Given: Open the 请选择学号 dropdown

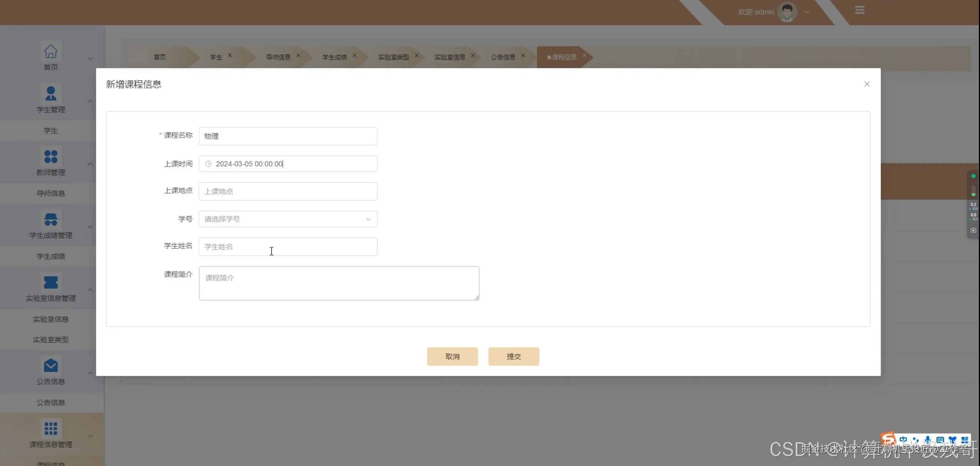Looking at the screenshot, I should [x=288, y=219].
